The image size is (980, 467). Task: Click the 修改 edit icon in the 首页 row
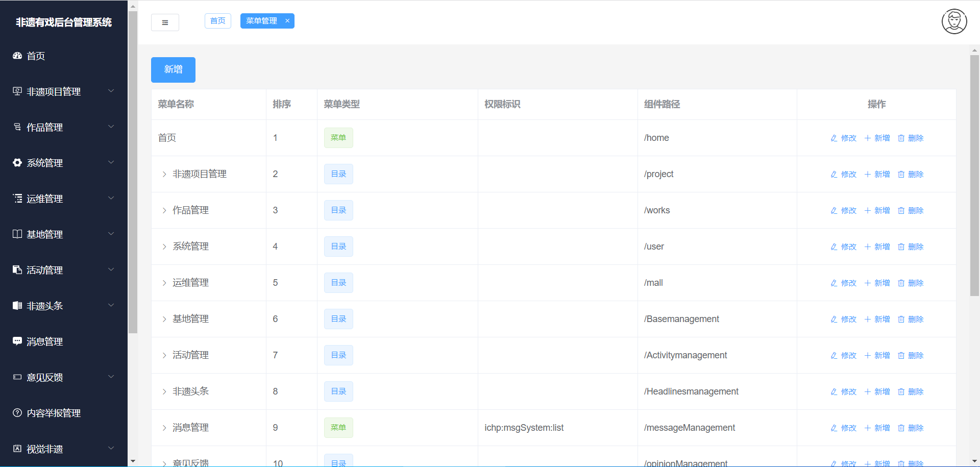click(834, 138)
